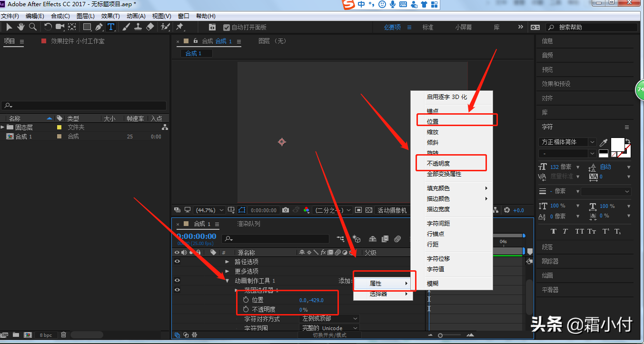The image size is (644, 344).
Task: Toggle the 自动打开面板 checkbox
Action: 227,28
